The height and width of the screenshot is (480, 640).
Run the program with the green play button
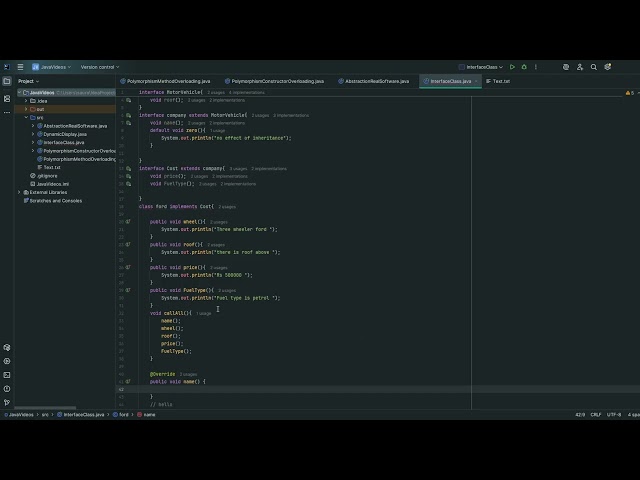(x=512, y=67)
